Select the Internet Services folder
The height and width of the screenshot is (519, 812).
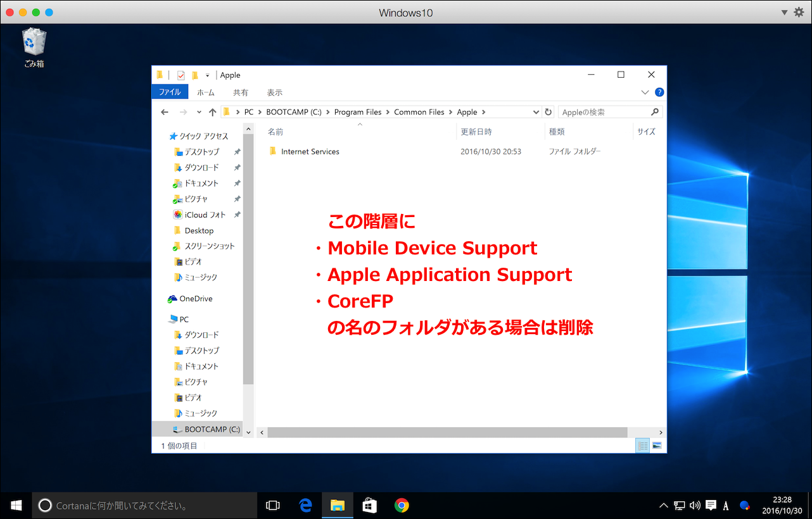(x=310, y=152)
